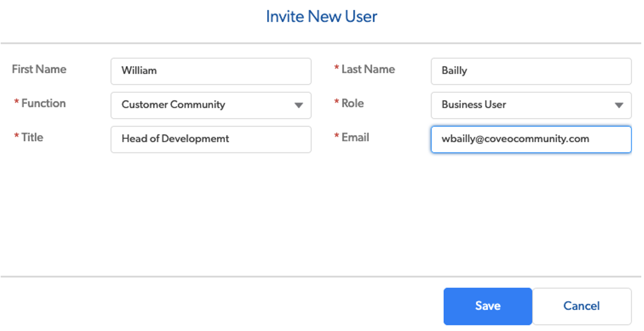Click the First Name input containing William

[210, 71]
